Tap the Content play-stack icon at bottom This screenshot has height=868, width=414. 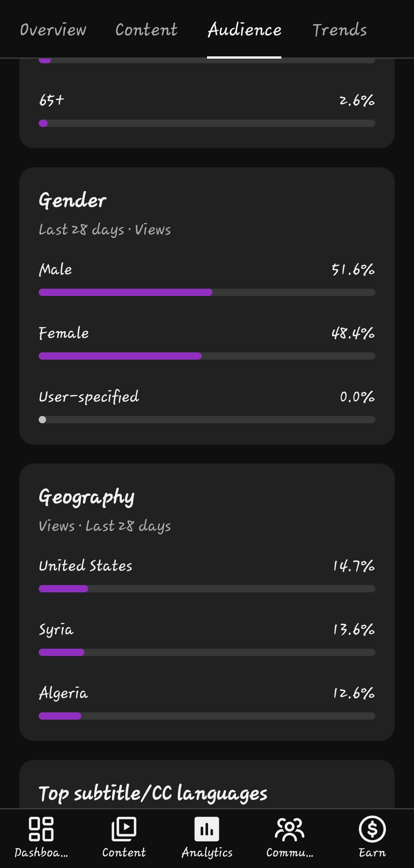click(124, 829)
